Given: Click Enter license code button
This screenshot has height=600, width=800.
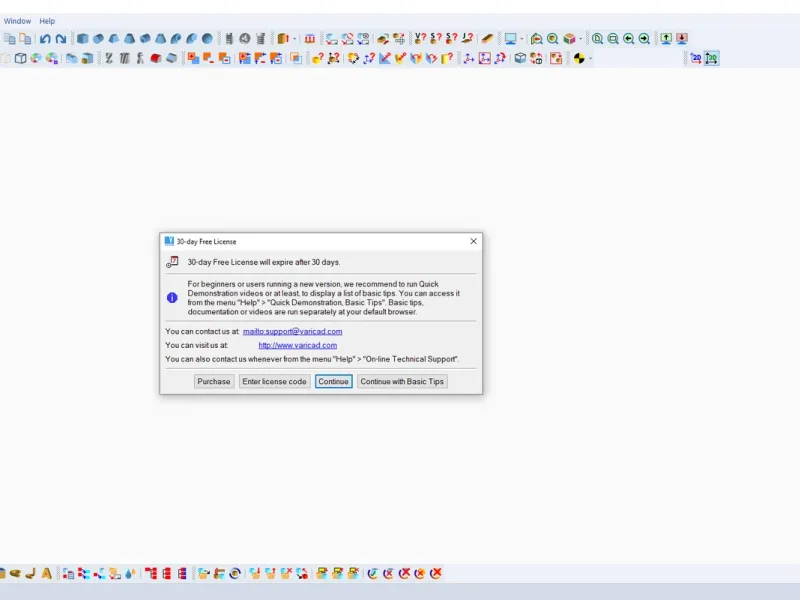Looking at the screenshot, I should point(274,382).
